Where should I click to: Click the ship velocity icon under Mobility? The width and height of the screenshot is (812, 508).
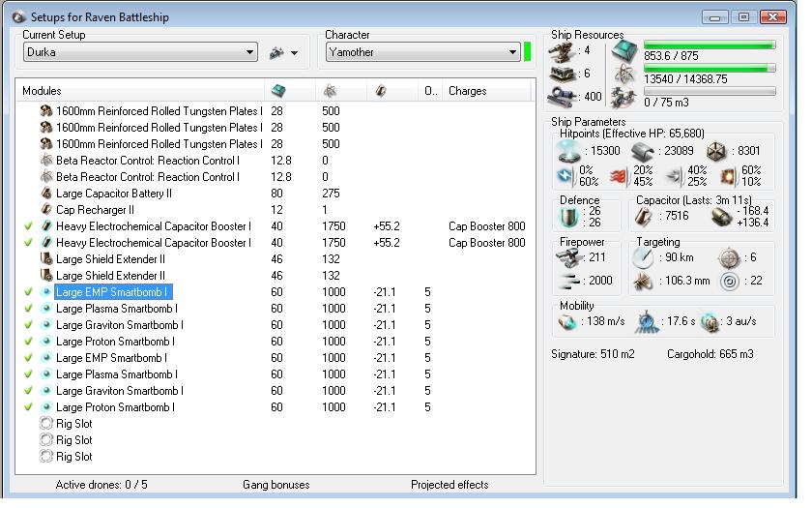tap(567, 320)
